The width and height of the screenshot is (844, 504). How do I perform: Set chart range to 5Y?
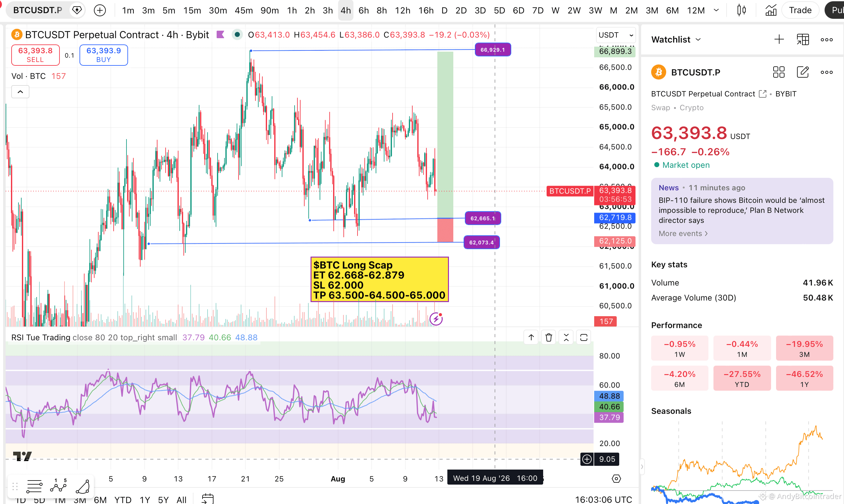[163, 500]
